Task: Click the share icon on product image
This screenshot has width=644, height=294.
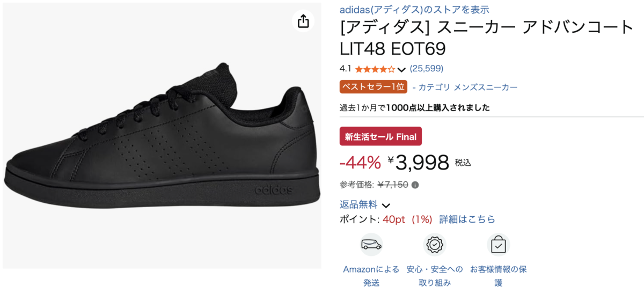Action: (303, 21)
